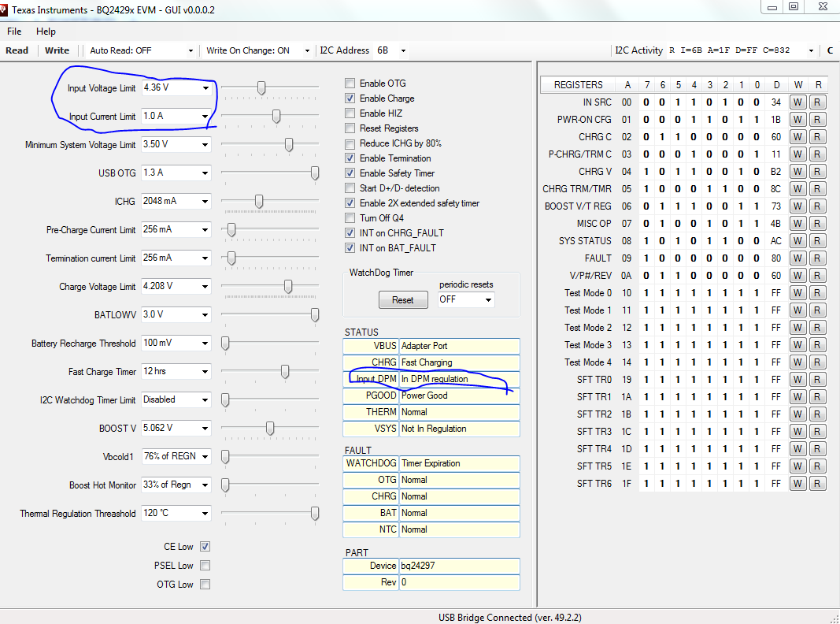Screen dimensions: 840x624
Task: Check the Reset Registers checkbox
Action: click(x=350, y=128)
